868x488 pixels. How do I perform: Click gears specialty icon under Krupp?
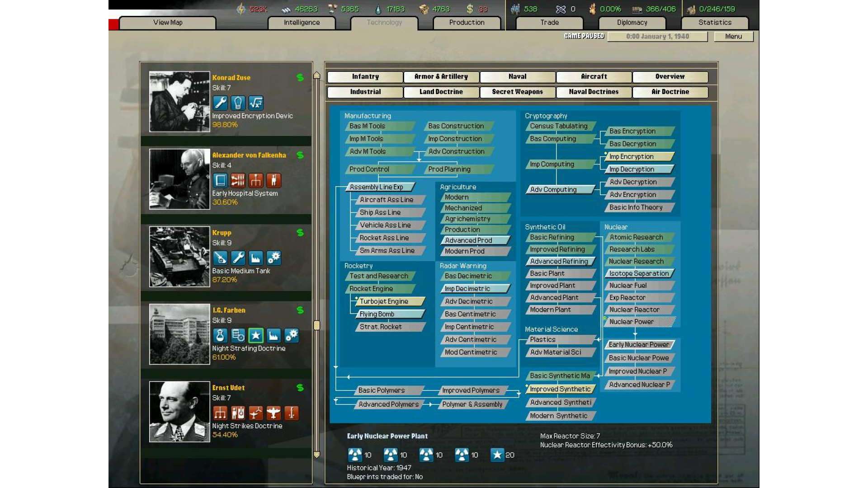click(x=274, y=258)
